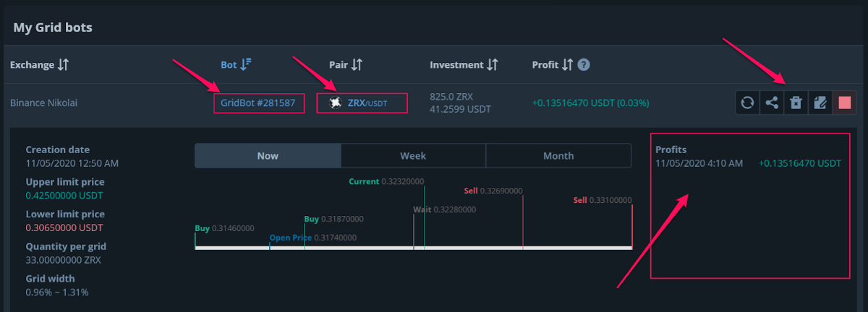Sort by Investment column arrows
Screen dimensions: 868x312
[x=493, y=65]
